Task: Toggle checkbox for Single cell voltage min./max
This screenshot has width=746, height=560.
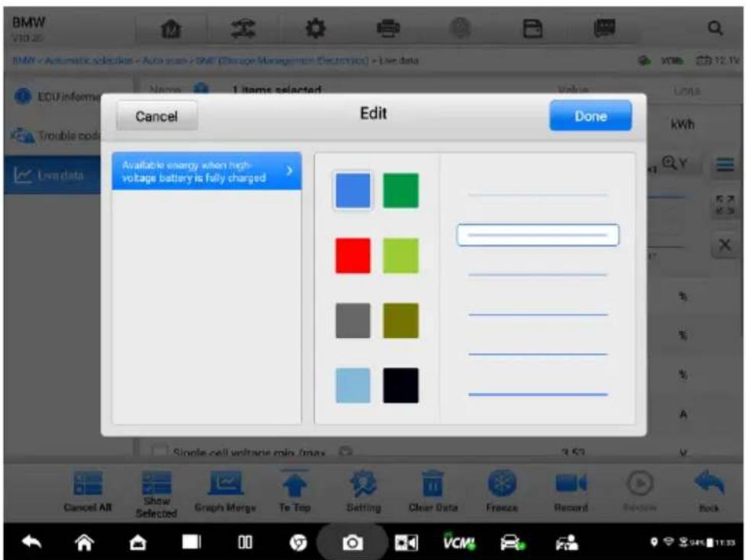Action: pos(159,452)
